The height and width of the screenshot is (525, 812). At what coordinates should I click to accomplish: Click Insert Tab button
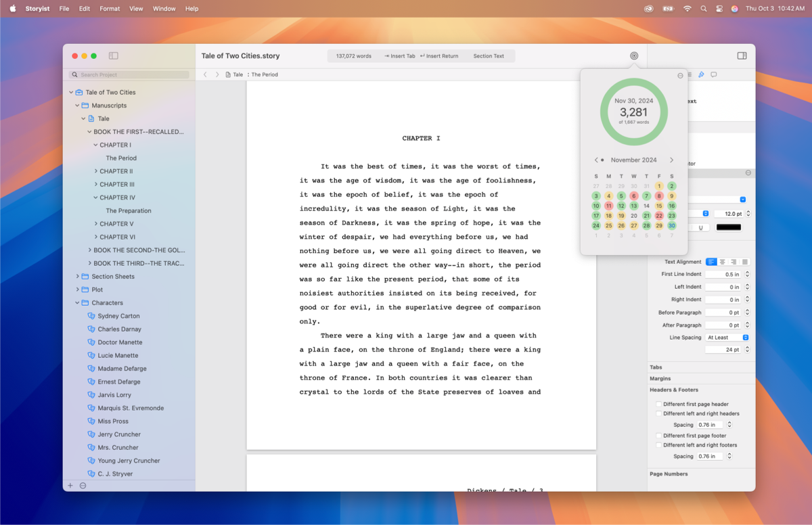pos(400,56)
